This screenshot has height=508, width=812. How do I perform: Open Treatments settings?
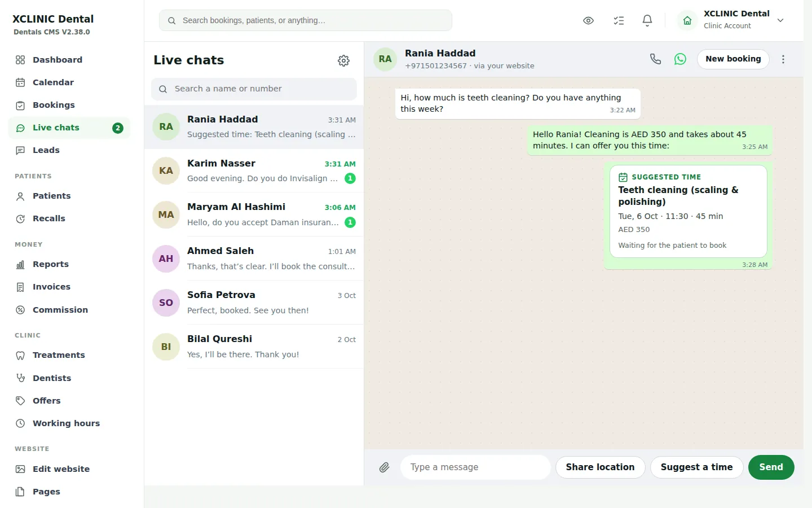point(69,355)
